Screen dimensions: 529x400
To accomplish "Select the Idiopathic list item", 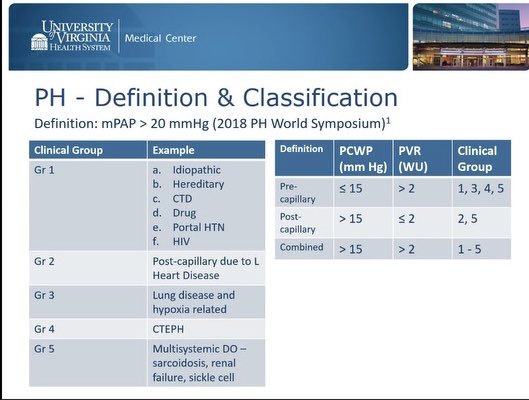I will pos(197,170).
